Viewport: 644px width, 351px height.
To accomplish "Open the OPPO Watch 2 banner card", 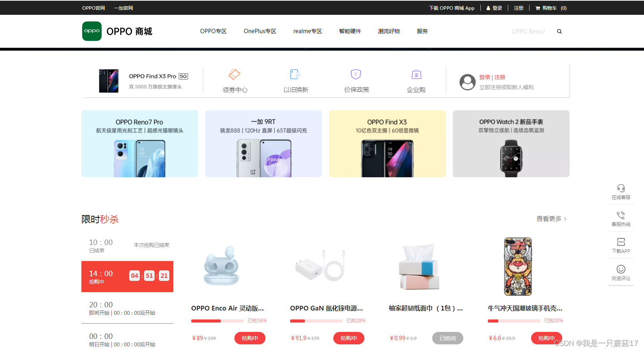I will (x=511, y=144).
